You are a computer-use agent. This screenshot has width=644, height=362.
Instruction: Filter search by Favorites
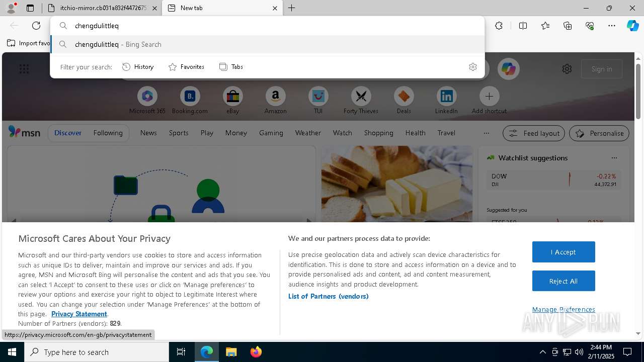186,67
